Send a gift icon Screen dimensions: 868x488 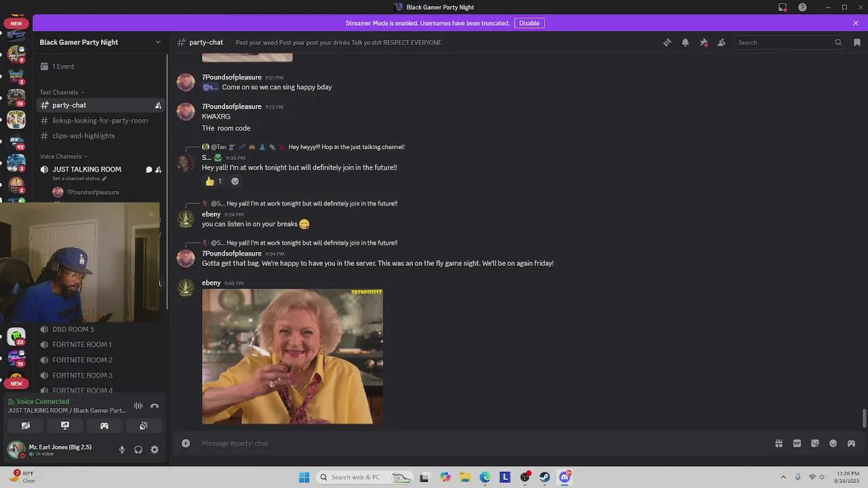pyautogui.click(x=778, y=443)
